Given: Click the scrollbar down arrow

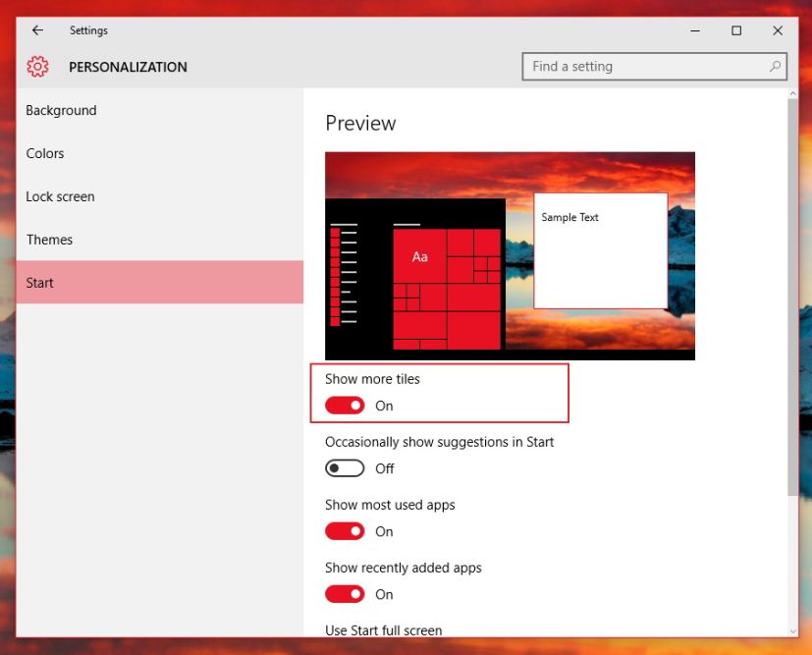Looking at the screenshot, I should click(792, 631).
